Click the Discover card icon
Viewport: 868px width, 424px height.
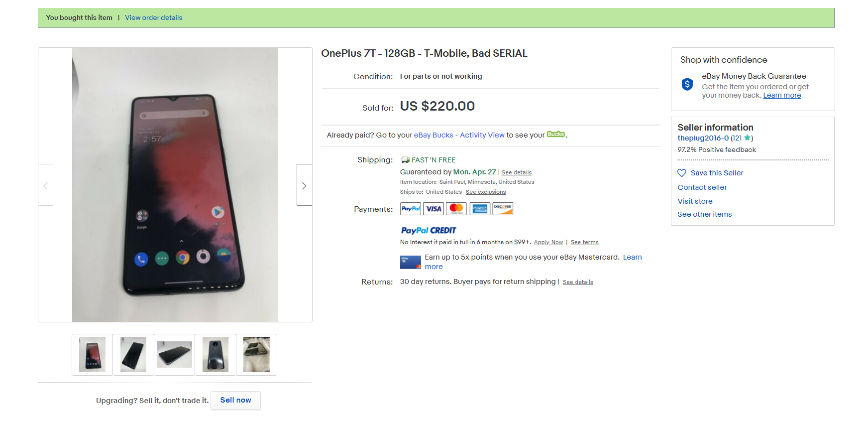pyautogui.click(x=503, y=209)
